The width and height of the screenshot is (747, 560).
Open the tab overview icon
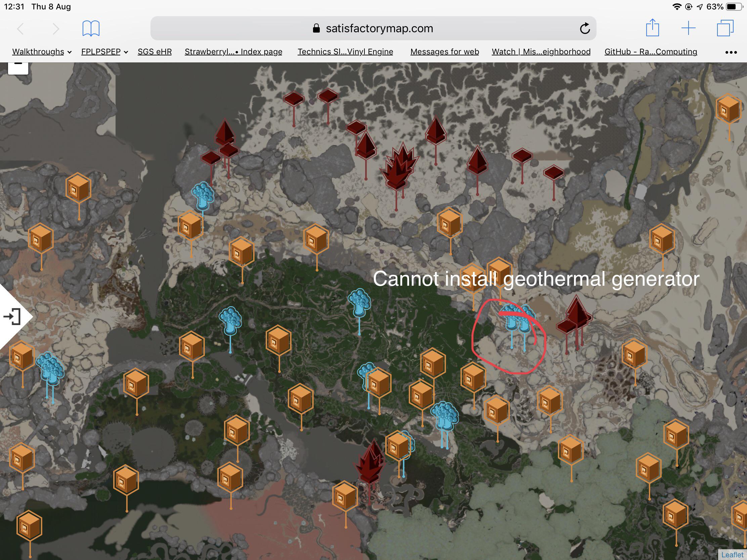click(x=725, y=28)
